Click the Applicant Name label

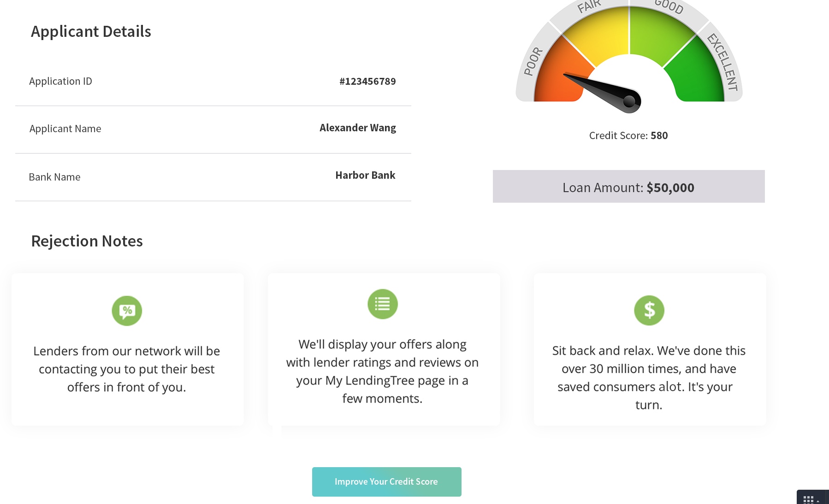tap(65, 129)
